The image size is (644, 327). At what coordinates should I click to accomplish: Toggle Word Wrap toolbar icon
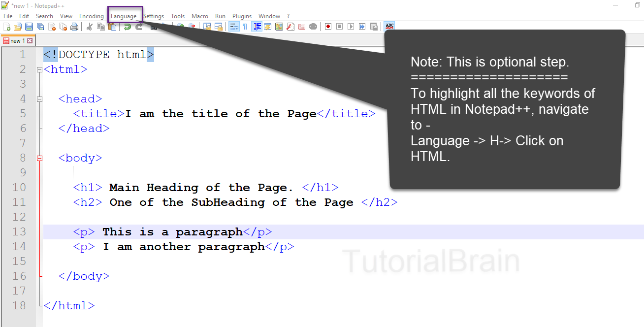[x=234, y=27]
